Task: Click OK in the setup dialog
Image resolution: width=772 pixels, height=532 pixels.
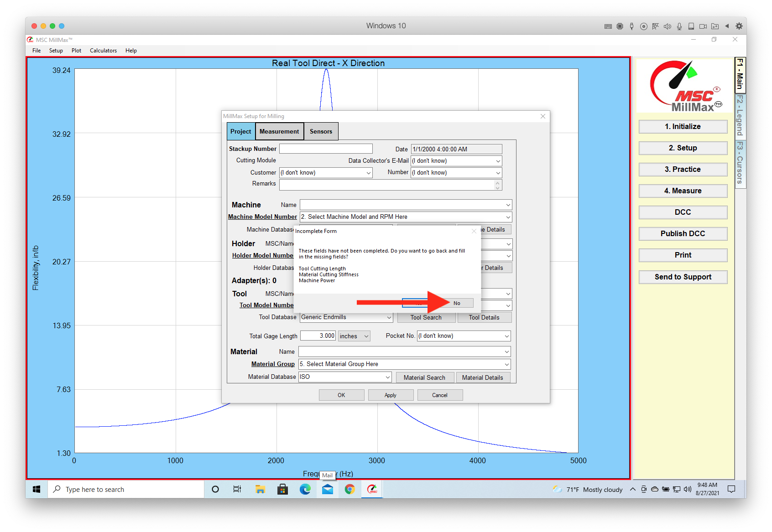Action: pos(341,395)
